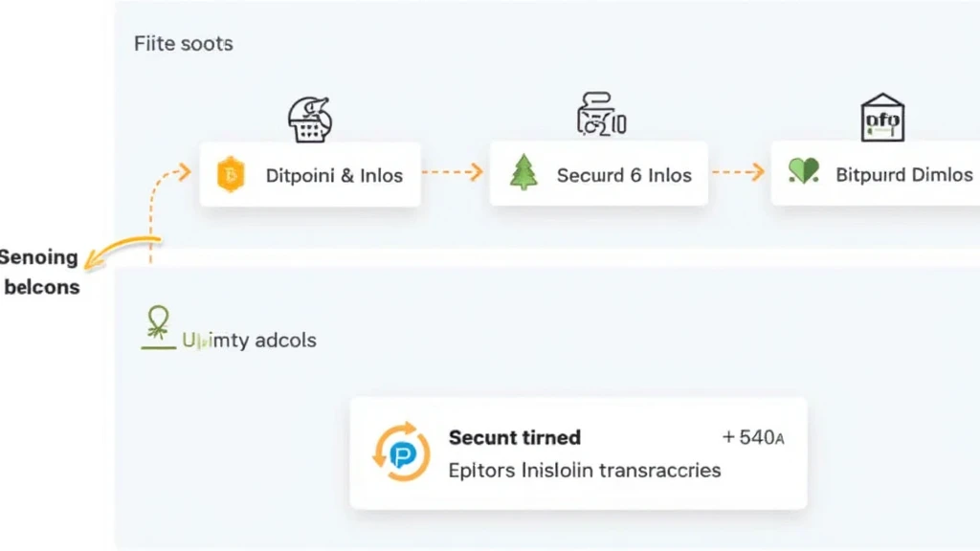Click the Ulimty adcols section heading
Screen dimensions: 980x551
tap(249, 340)
